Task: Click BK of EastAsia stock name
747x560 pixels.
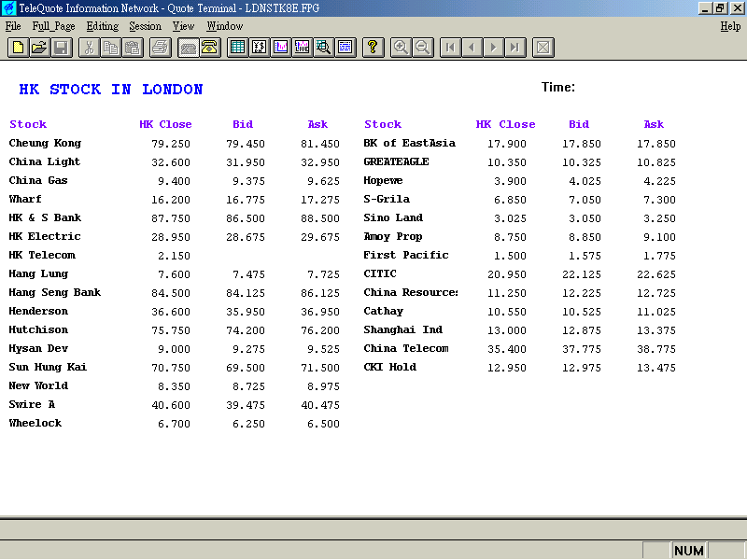Action: (410, 144)
